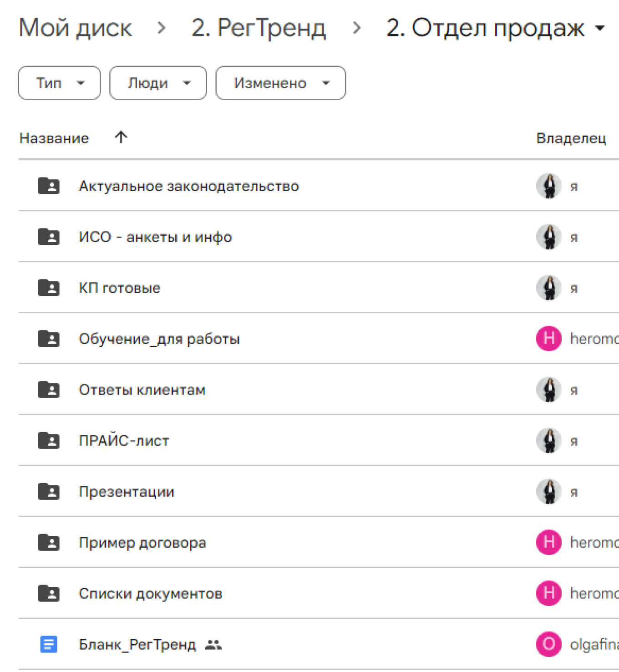Click the folder icon beside ПРАЙС-лист

(x=49, y=441)
